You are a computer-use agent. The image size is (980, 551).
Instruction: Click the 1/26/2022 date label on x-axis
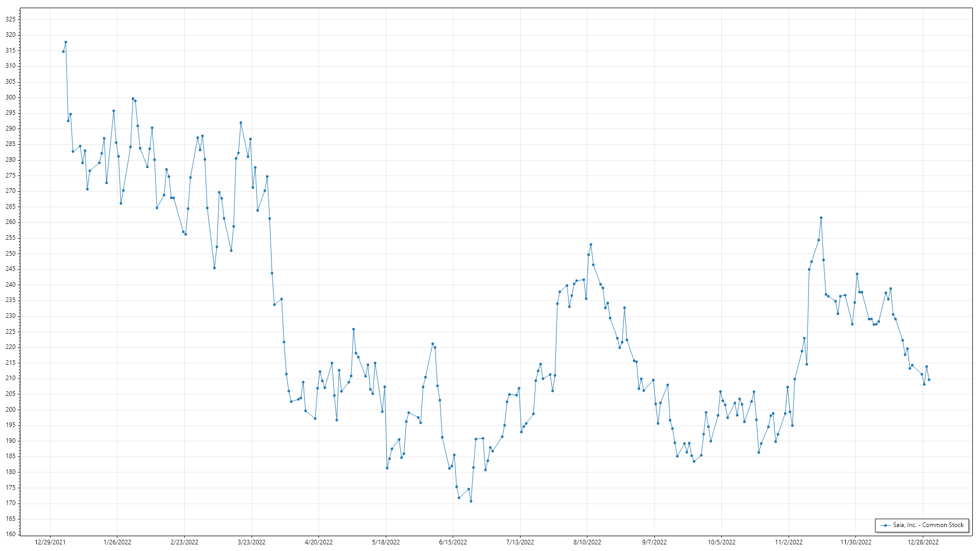click(x=117, y=542)
